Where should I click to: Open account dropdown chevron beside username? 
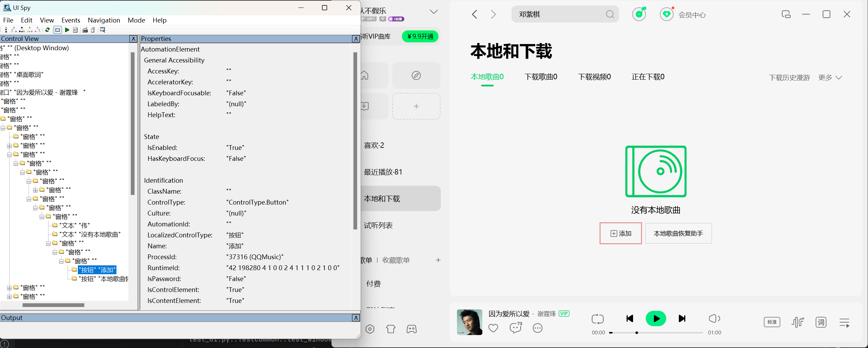point(434,12)
